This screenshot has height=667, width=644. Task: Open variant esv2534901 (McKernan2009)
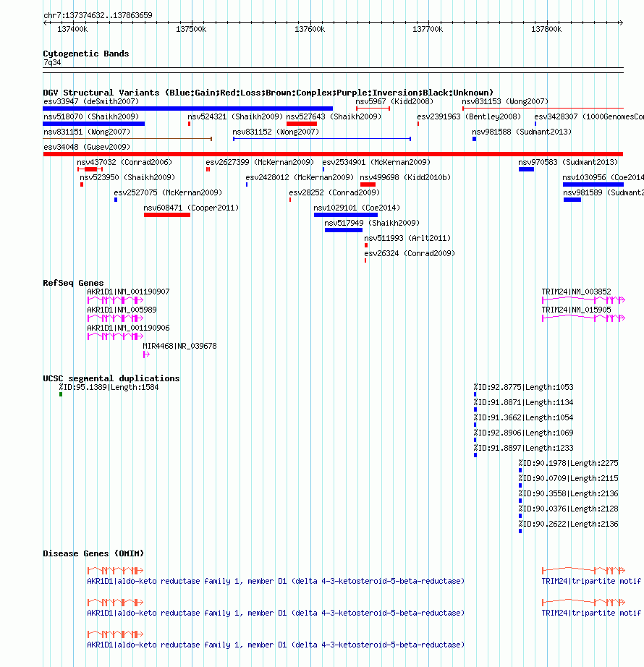click(376, 162)
